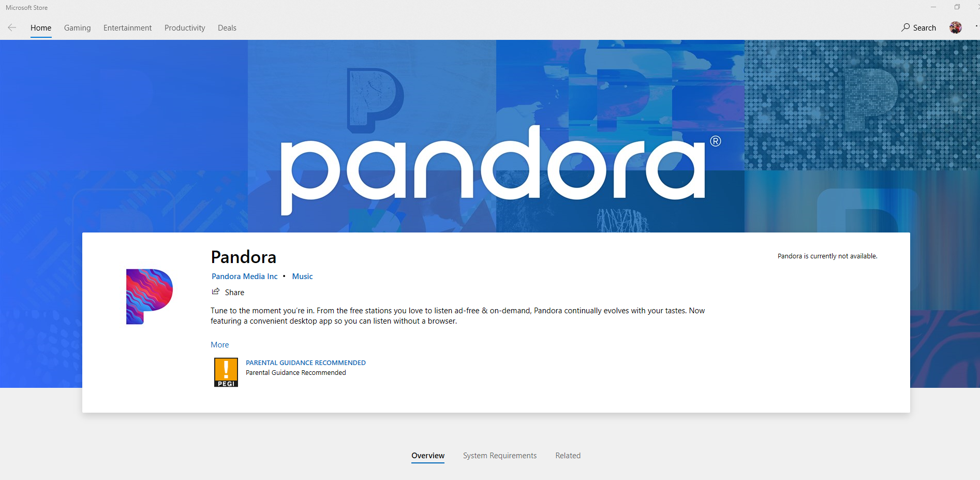The width and height of the screenshot is (980, 480).
Task: Select the Overview tab
Action: click(x=427, y=456)
